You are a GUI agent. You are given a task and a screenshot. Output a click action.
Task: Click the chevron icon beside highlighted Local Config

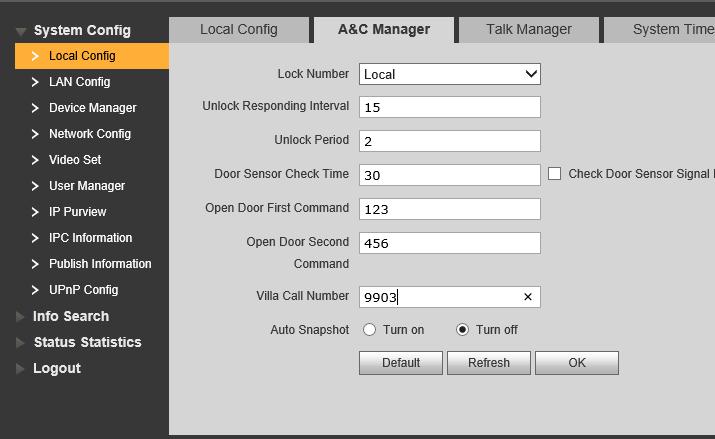[x=35, y=56]
